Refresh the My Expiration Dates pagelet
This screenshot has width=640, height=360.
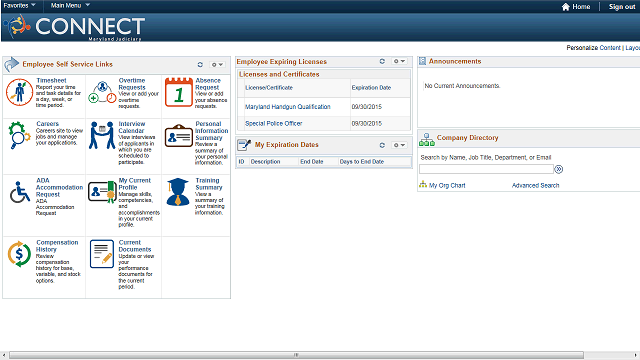pos(382,145)
